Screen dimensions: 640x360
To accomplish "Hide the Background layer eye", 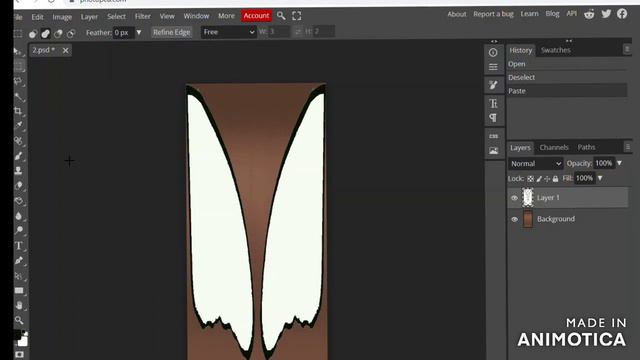I will pos(514,219).
